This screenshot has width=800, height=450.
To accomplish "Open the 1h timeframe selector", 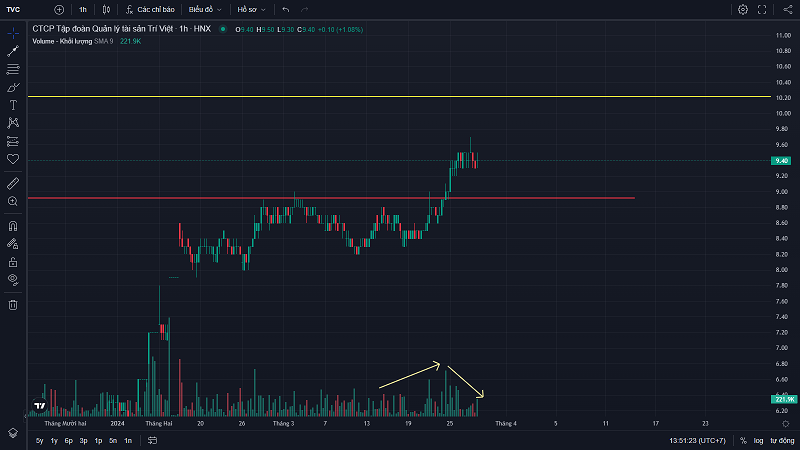I will click(x=83, y=9).
